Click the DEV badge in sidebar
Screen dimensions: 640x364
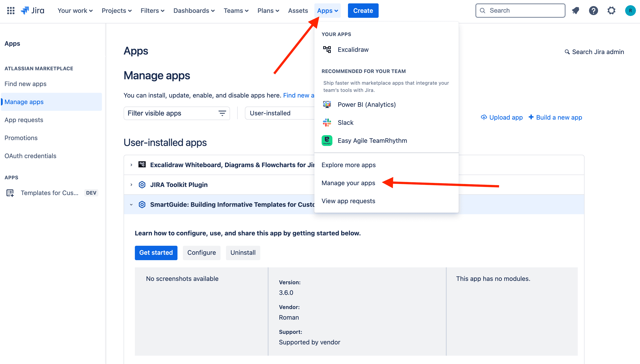[x=91, y=193]
